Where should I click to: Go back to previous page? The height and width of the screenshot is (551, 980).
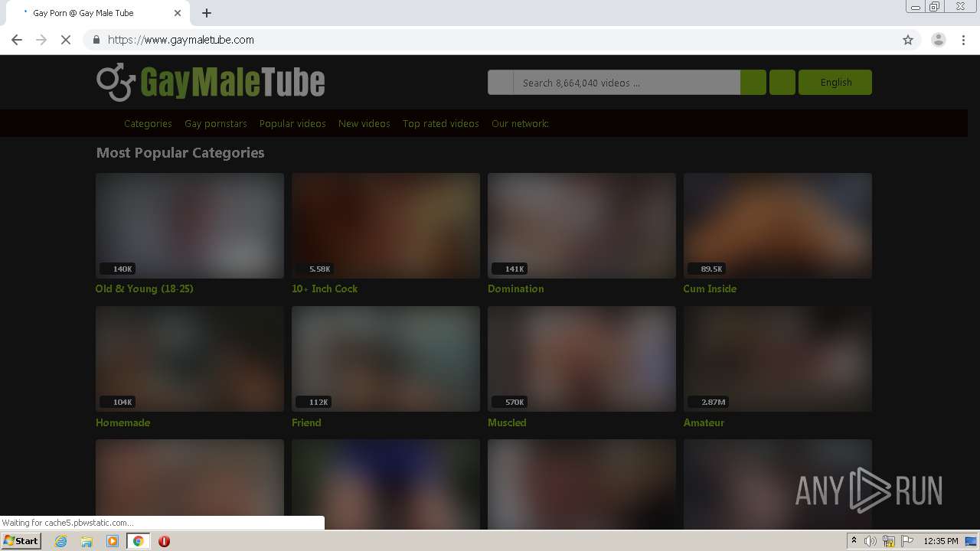tap(17, 40)
